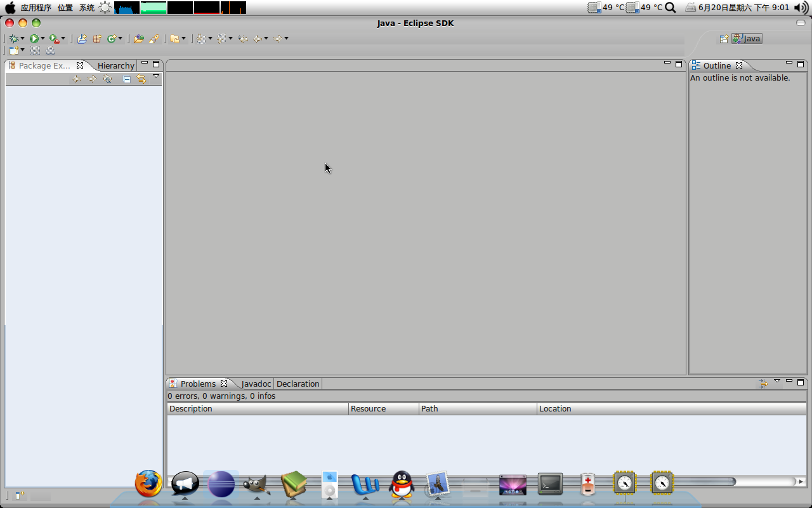Go to Next Annotation
812x508 pixels.
point(200,39)
